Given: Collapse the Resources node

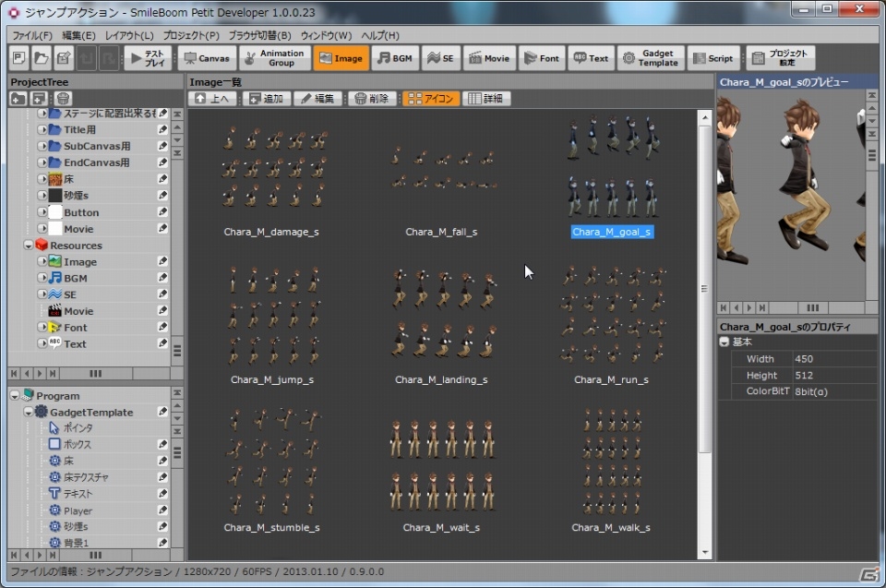Looking at the screenshot, I should (x=29, y=246).
